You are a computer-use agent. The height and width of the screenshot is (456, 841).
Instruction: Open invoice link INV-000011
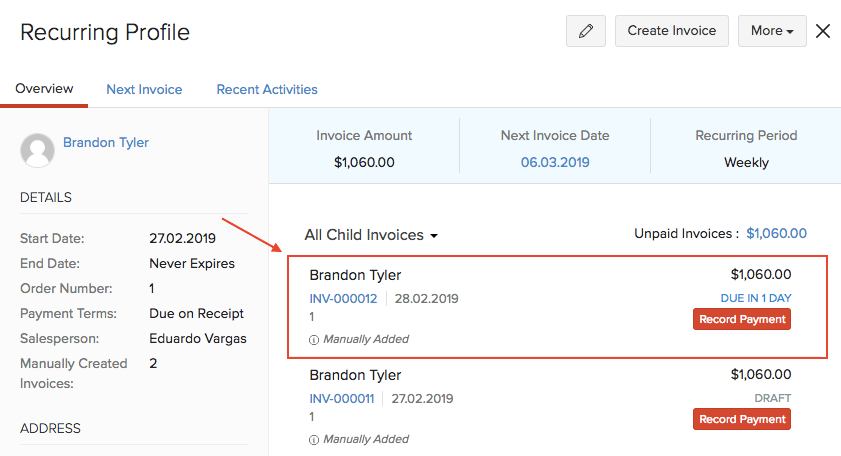pyautogui.click(x=342, y=398)
